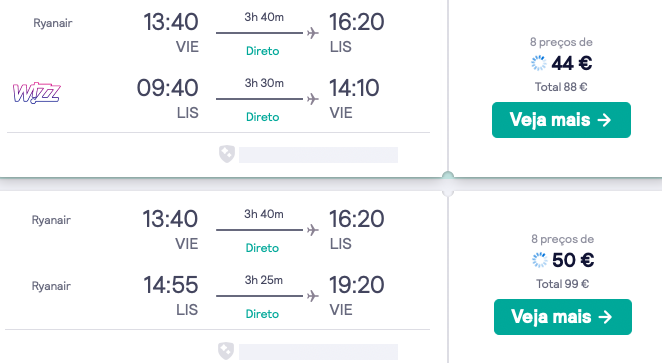Click the plane icon on 14:55 LIS–VIE flight
This screenshot has width=662, height=363.
[312, 296]
